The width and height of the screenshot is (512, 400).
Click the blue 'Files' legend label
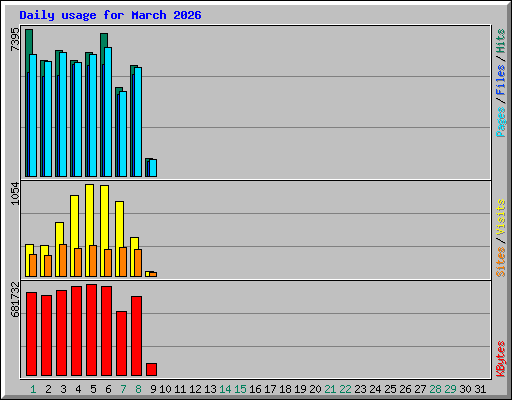[x=501, y=80]
